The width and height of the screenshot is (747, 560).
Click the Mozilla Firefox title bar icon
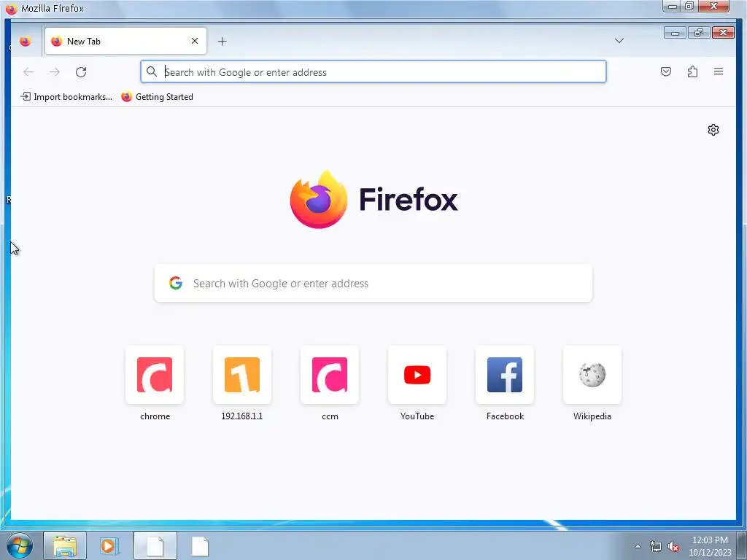pos(12,9)
